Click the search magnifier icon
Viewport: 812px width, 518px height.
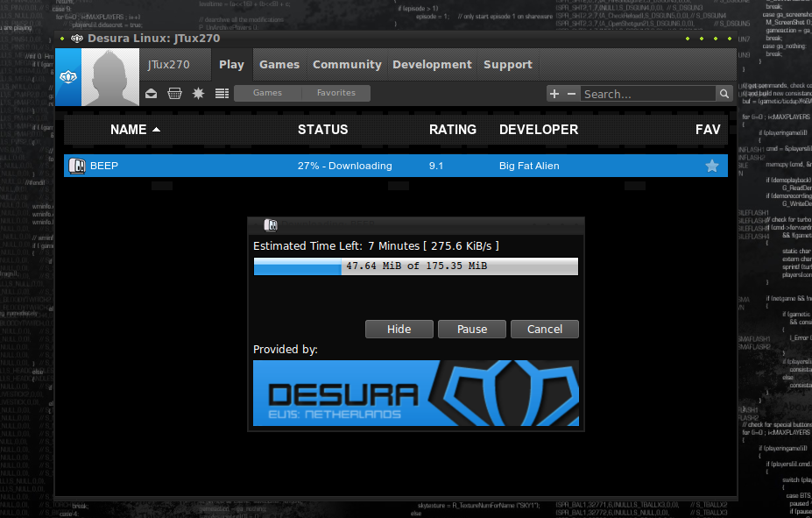[724, 94]
